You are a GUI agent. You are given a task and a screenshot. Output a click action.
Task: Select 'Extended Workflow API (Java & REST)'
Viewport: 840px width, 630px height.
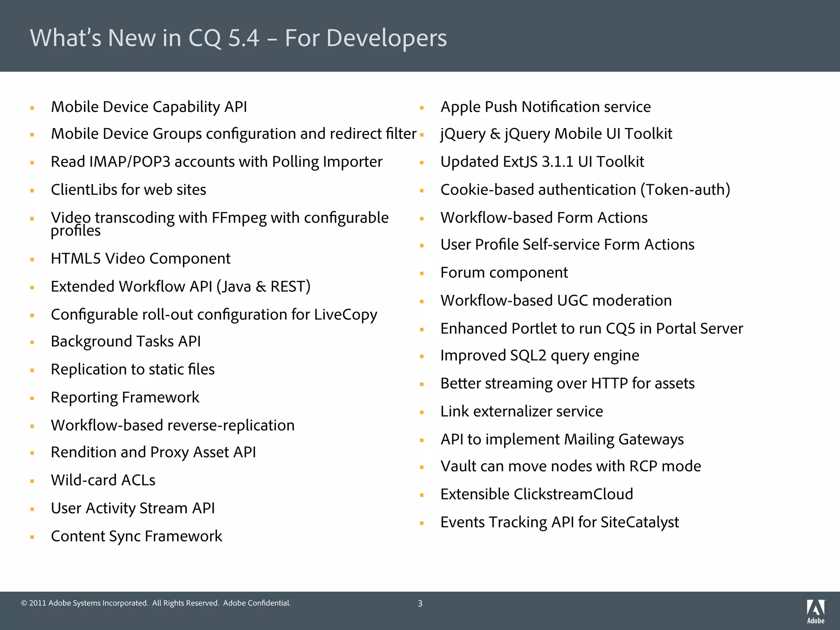pos(181,287)
